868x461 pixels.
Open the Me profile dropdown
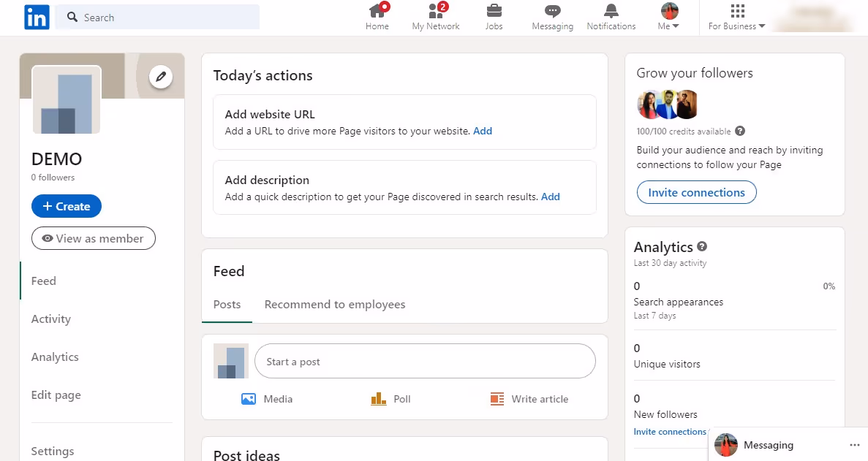point(667,16)
